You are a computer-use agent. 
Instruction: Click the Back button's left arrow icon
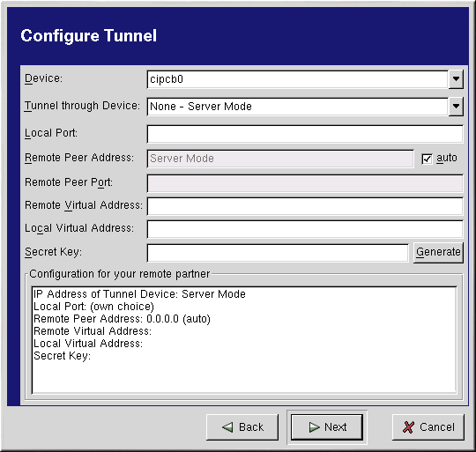coord(227,427)
